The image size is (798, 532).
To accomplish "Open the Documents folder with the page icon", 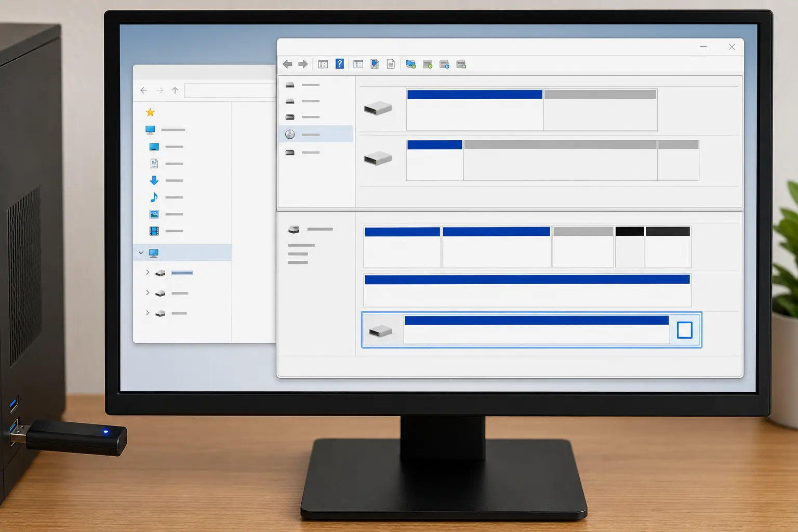I will (166, 164).
